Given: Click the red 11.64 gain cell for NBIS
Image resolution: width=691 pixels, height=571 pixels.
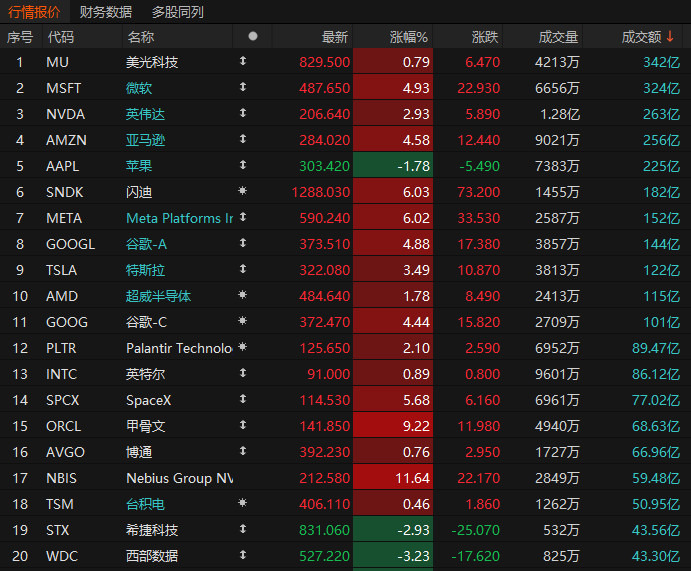Looking at the screenshot, I should pyautogui.click(x=393, y=478).
